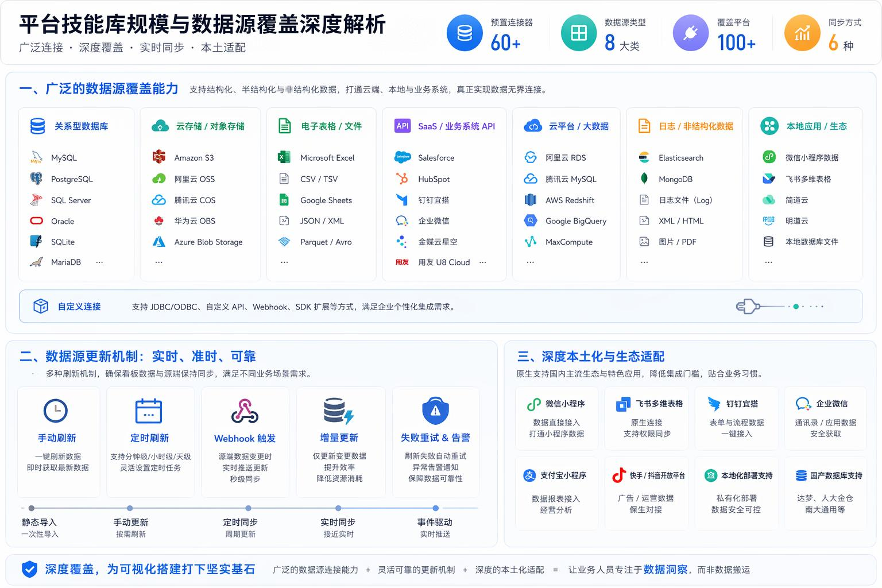The image size is (882, 588).
Task: Click the 事件驱动 timeline dot
Action: (436, 508)
